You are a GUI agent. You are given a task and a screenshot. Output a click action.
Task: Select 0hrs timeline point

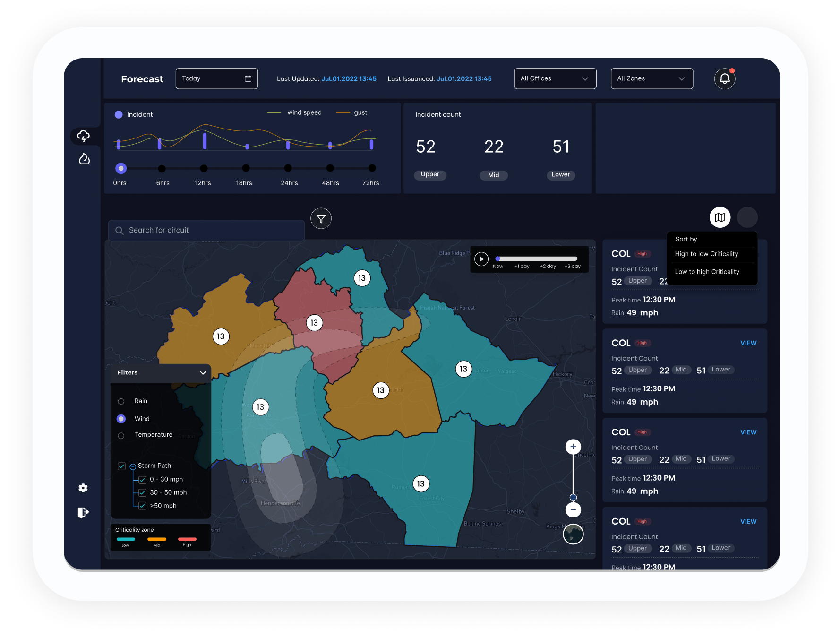[x=121, y=168]
